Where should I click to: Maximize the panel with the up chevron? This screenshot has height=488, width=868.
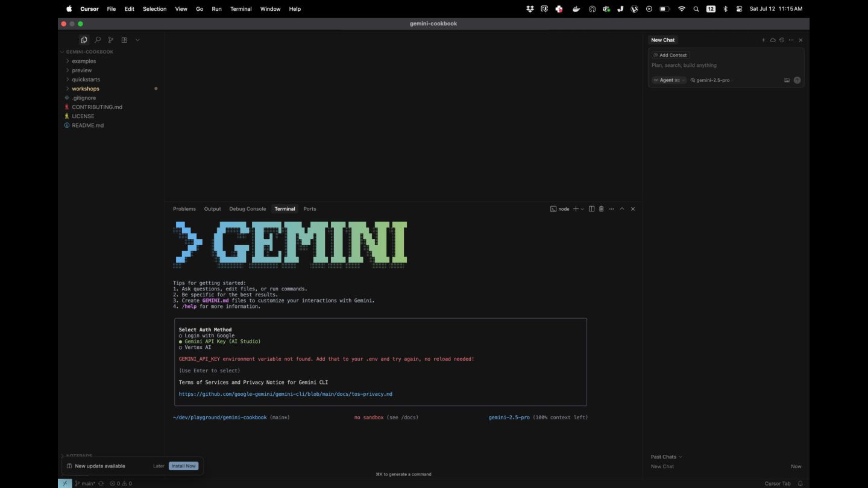[x=622, y=209]
